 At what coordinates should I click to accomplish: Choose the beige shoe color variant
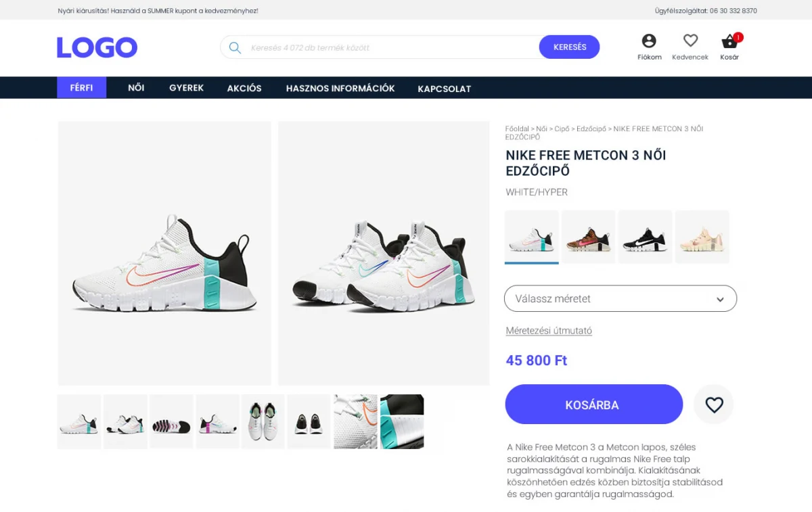pyautogui.click(x=702, y=237)
